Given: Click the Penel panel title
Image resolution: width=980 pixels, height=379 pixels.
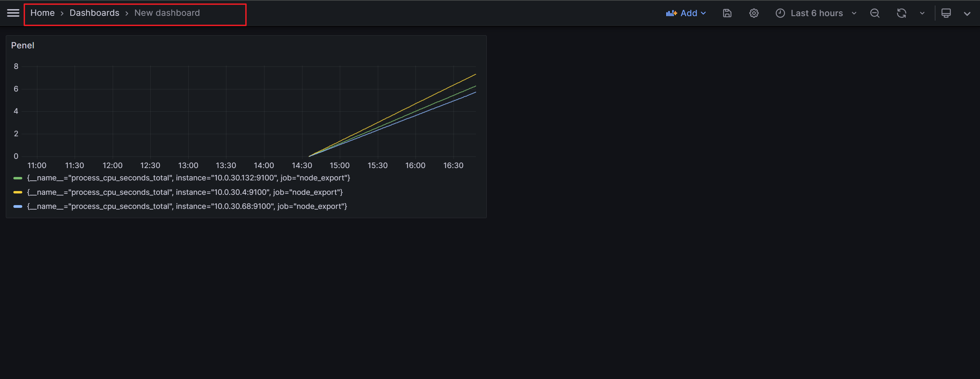Looking at the screenshot, I should tap(23, 45).
